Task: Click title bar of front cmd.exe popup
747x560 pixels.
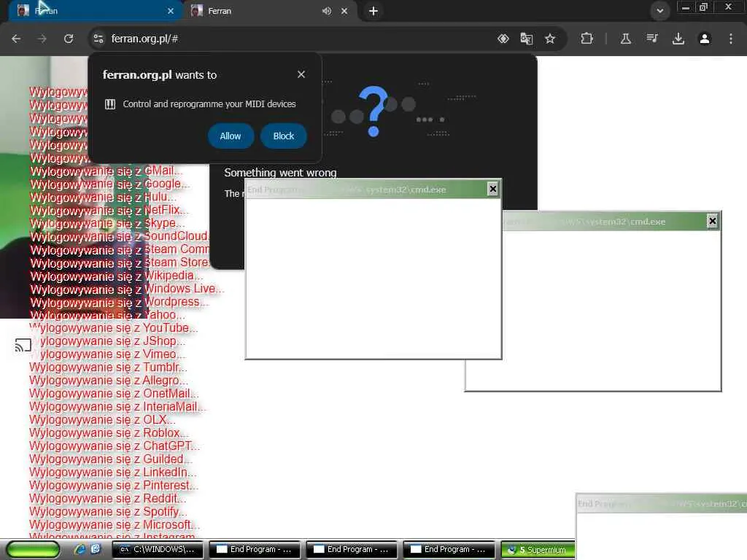Action: (366, 190)
